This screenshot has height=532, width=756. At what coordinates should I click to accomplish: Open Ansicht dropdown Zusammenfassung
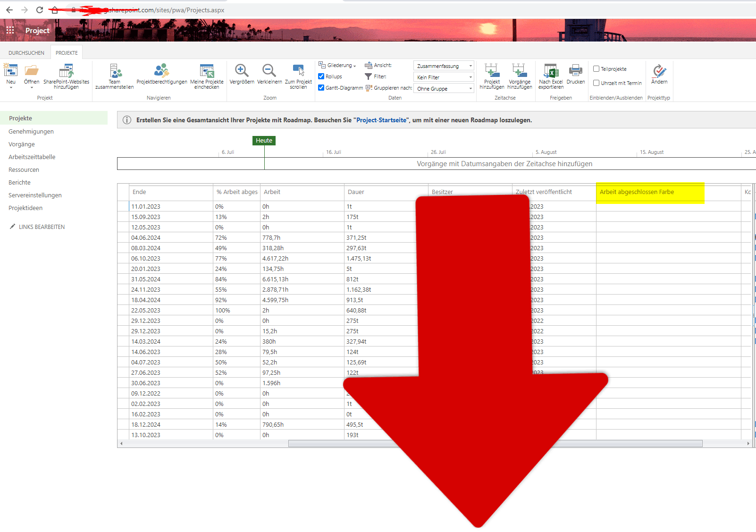[444, 66]
